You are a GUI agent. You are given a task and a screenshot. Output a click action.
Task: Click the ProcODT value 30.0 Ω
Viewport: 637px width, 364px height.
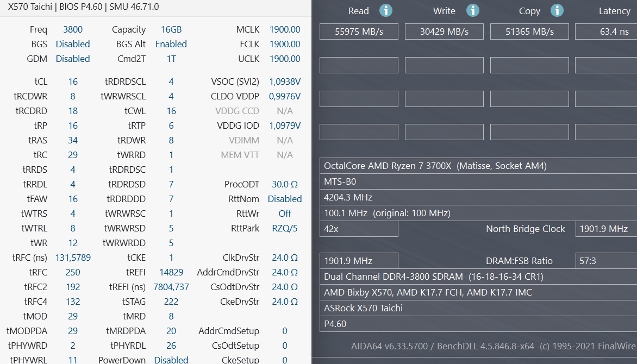point(285,184)
